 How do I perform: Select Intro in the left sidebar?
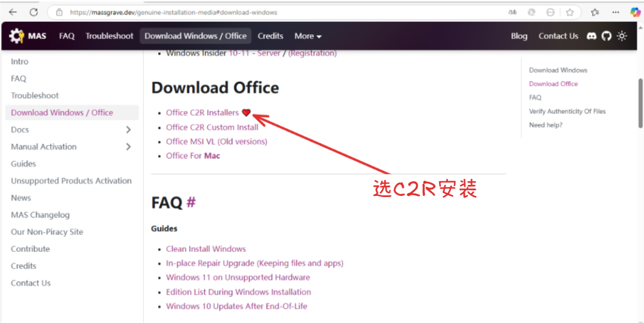pos(19,61)
